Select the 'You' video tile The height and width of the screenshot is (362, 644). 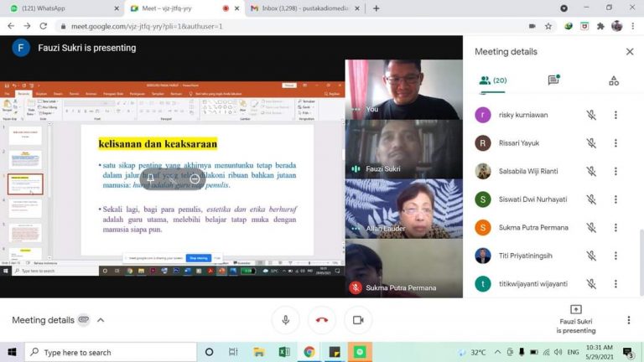click(x=403, y=90)
